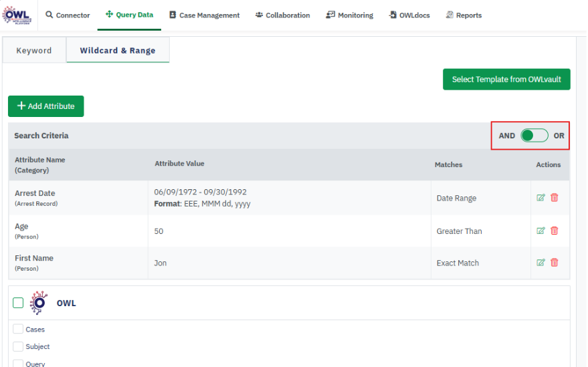Open the Connector menu

tap(68, 15)
